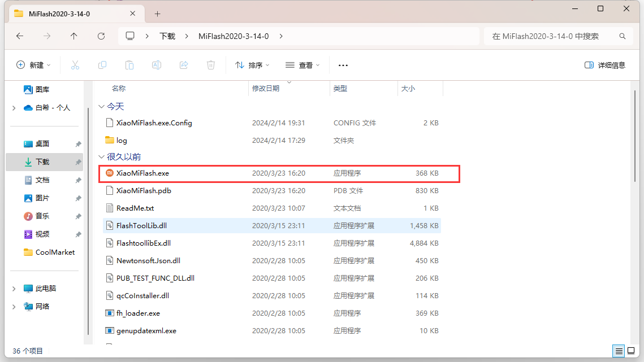Collapse the 很久以前 group

[101, 157]
